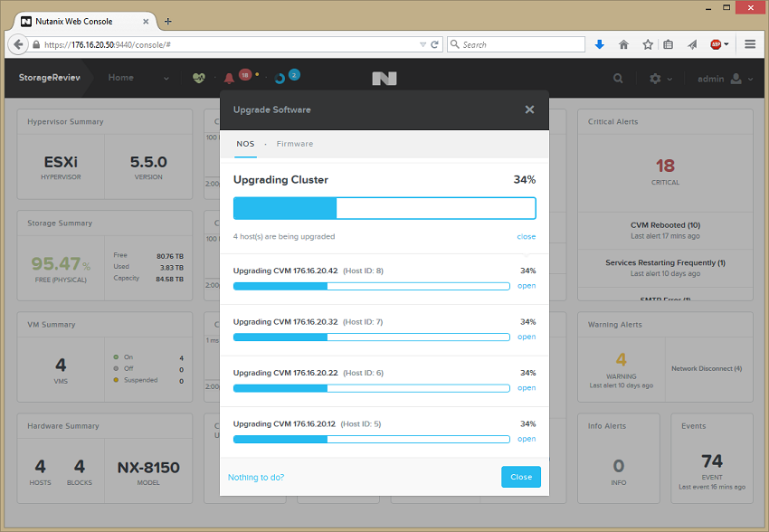Select the Nutanix Web Console browser tab
Viewport: 769px width, 532px height.
(x=83, y=21)
